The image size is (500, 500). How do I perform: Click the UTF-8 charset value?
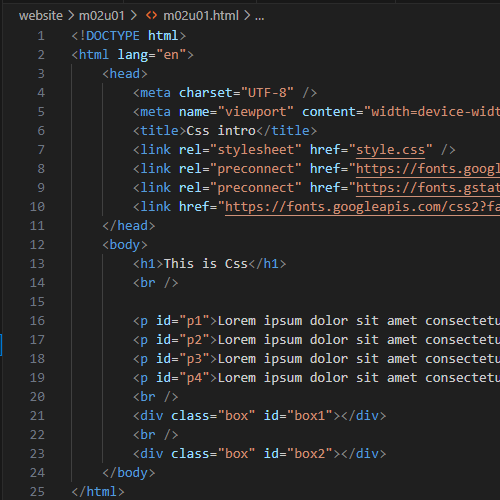click(x=267, y=93)
